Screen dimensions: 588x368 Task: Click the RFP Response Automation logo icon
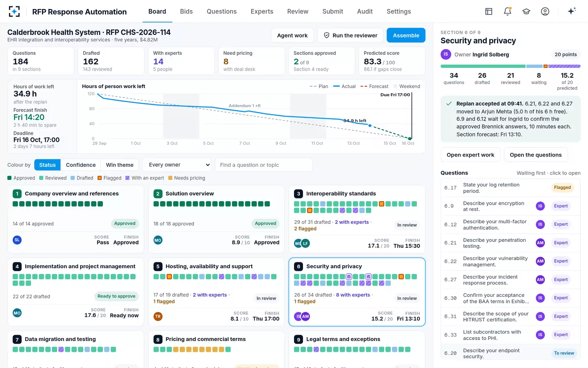14,11
